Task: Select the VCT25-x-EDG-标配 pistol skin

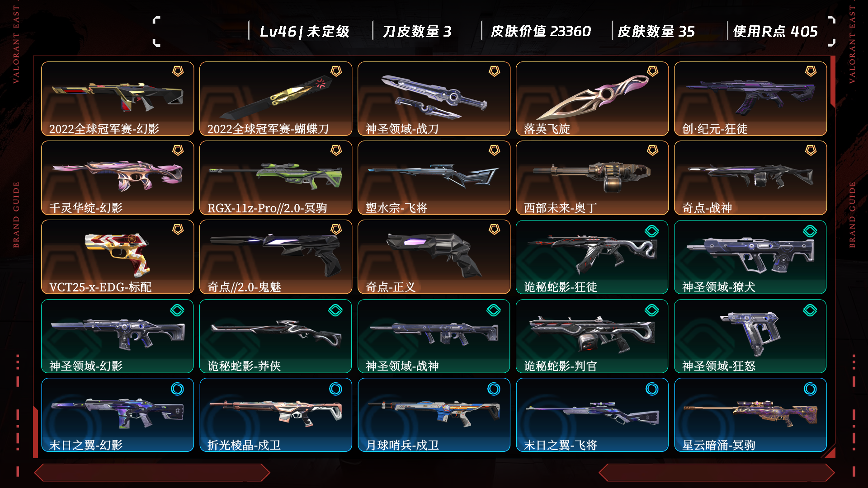Action: [x=118, y=257]
